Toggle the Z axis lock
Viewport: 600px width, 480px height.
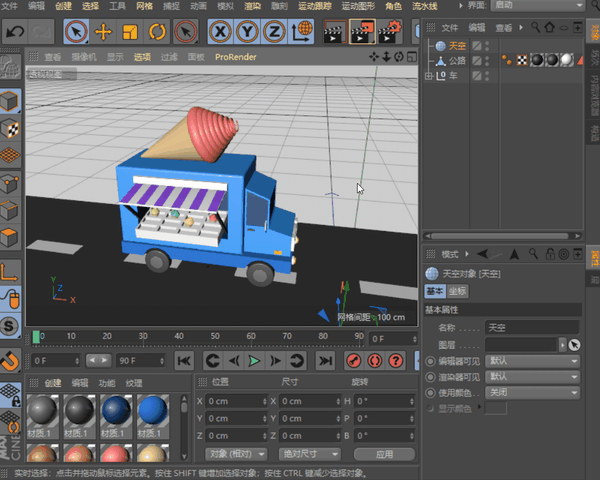(x=273, y=32)
